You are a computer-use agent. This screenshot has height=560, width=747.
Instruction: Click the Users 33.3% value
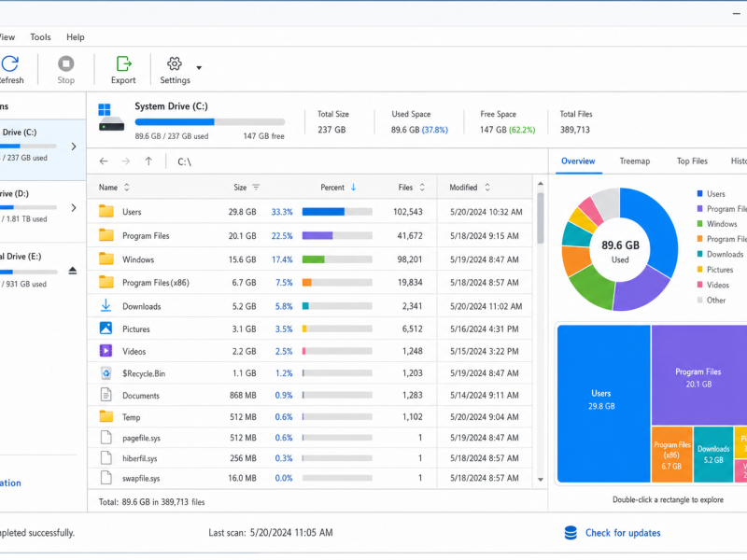[282, 212]
